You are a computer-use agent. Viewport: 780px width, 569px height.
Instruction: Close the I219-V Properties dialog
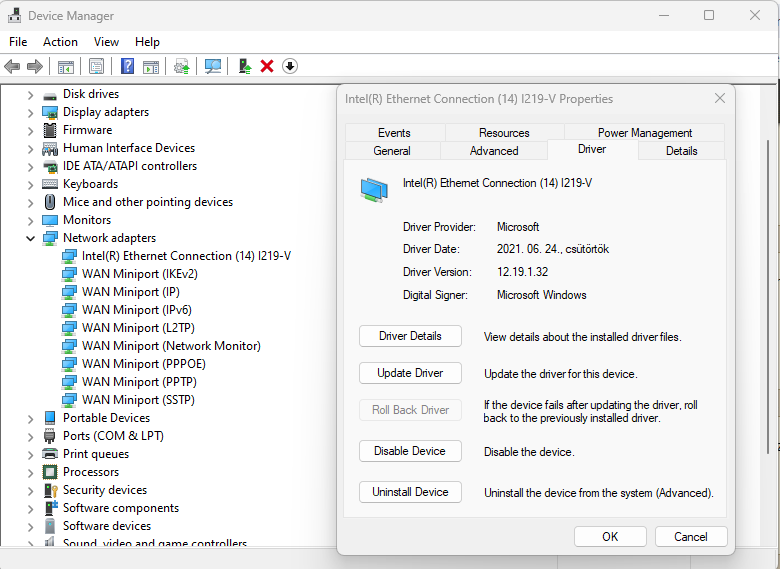(x=720, y=98)
